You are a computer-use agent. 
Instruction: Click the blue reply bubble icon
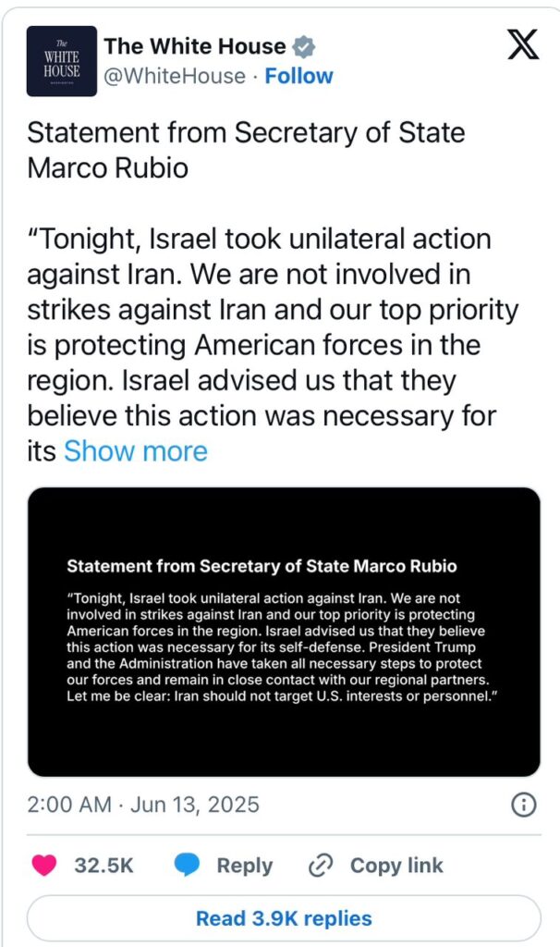187,865
